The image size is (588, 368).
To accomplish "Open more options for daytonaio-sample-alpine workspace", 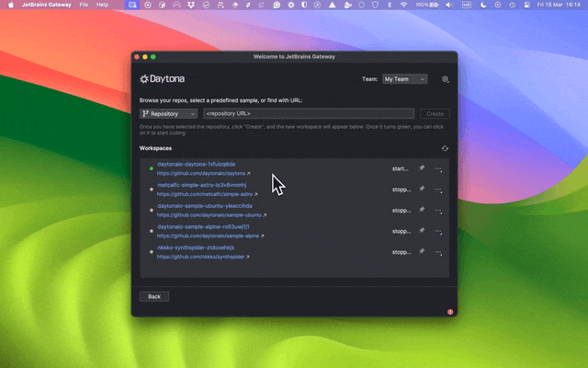I will pyautogui.click(x=438, y=232).
